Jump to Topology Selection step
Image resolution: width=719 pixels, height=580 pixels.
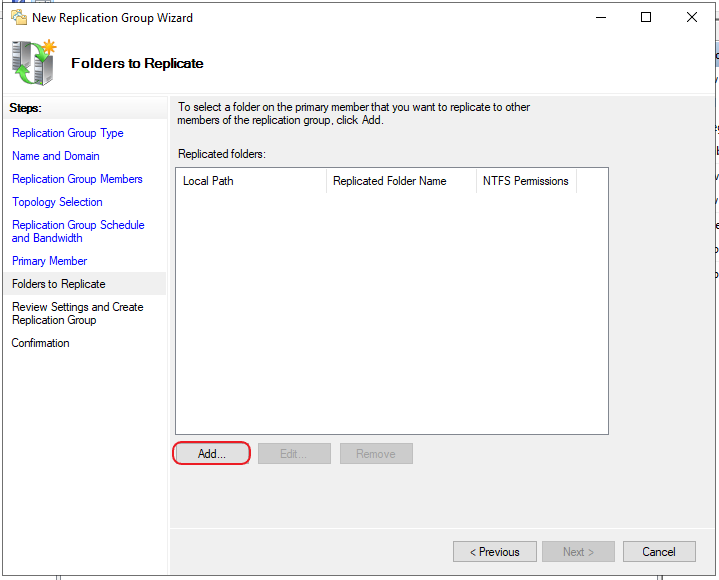pos(57,202)
